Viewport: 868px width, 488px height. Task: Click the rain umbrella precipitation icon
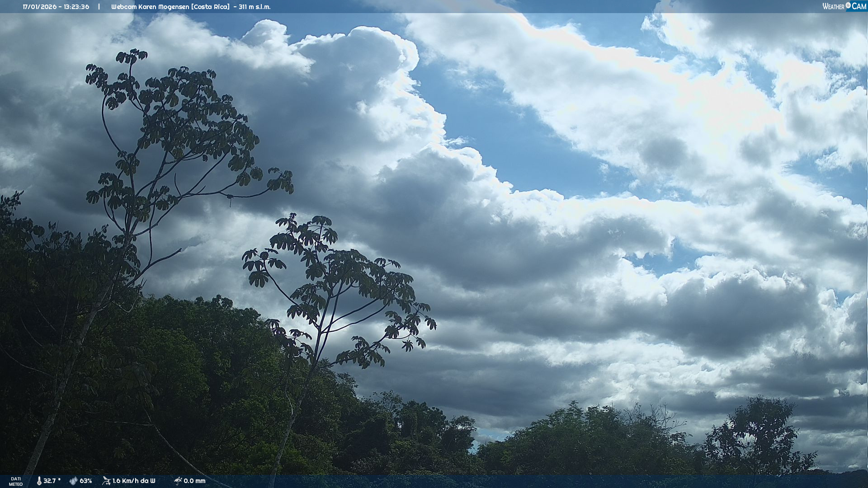pos(178,481)
